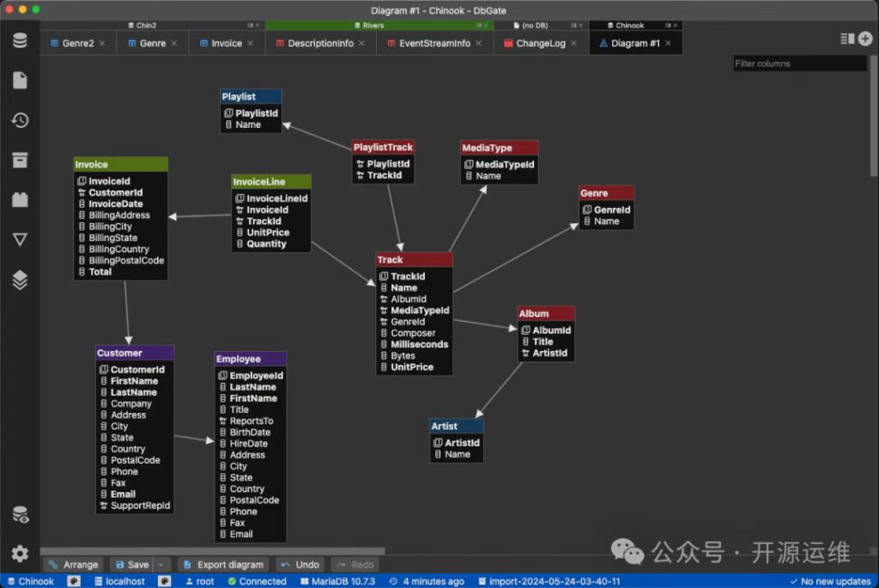
Task: Expand the Save button dropdown arrow
Action: pos(162,565)
